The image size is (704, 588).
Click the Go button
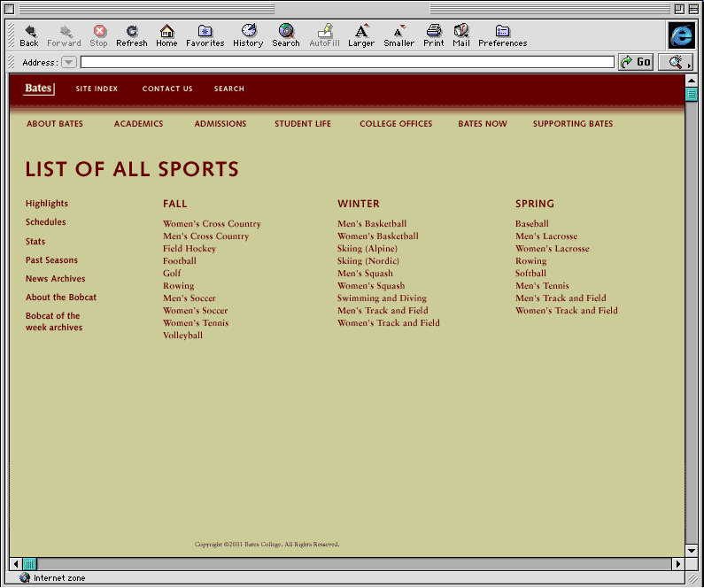[x=636, y=62]
